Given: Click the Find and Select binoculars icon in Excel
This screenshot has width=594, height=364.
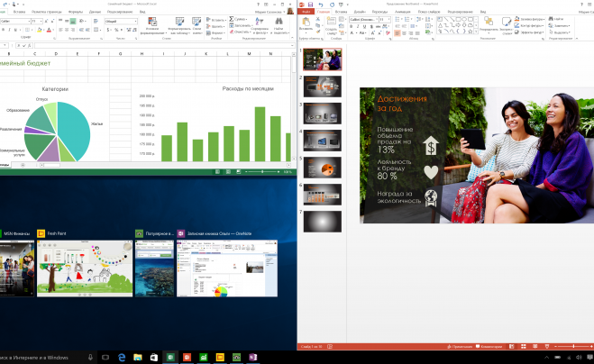Looking at the screenshot, I should click(278, 23).
